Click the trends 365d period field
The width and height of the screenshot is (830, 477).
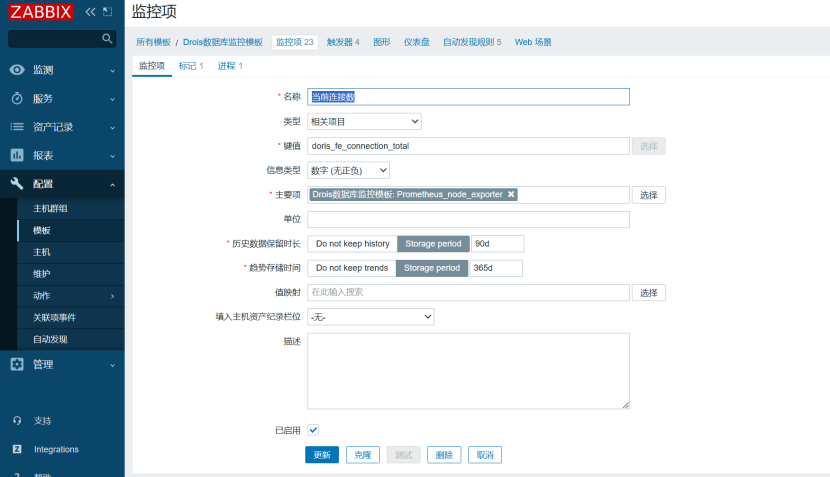click(x=496, y=268)
